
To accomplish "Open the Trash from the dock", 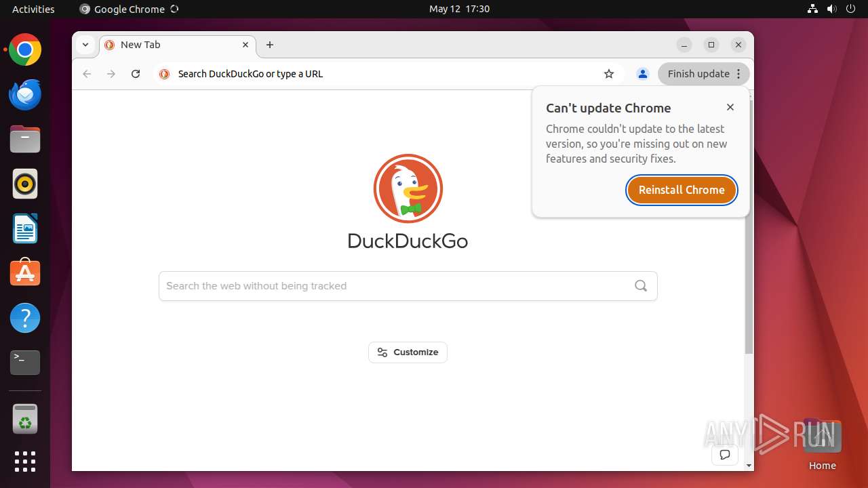I will (25, 418).
